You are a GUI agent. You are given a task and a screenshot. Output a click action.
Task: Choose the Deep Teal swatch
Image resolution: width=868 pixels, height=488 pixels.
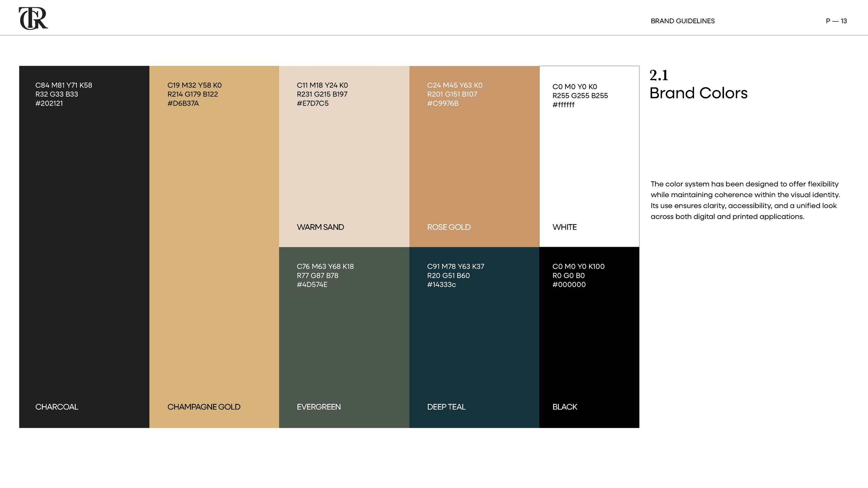click(474, 337)
